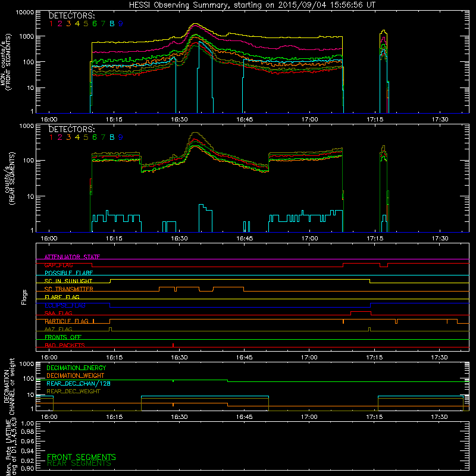Click the DECIMATION_WEIGHT legend entry
Screen dimensions: 476x476
coord(76,375)
